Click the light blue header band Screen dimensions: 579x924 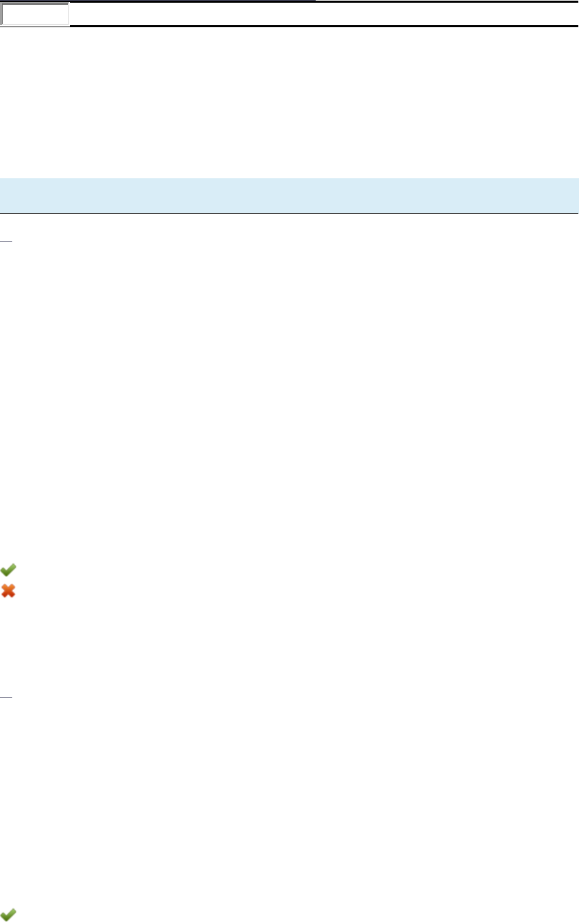click(x=289, y=195)
